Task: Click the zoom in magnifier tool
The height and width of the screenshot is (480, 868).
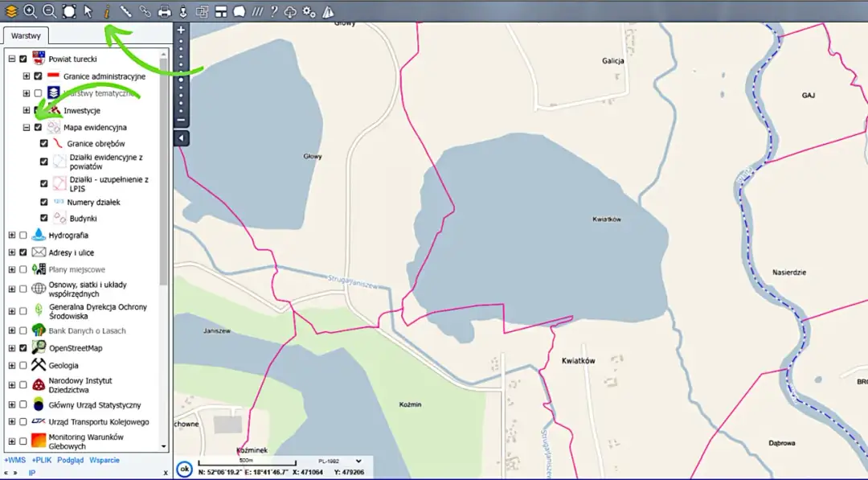Action: pyautogui.click(x=31, y=11)
